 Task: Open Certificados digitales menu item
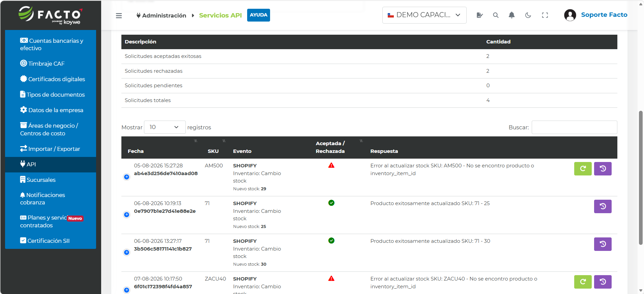pyautogui.click(x=51, y=79)
